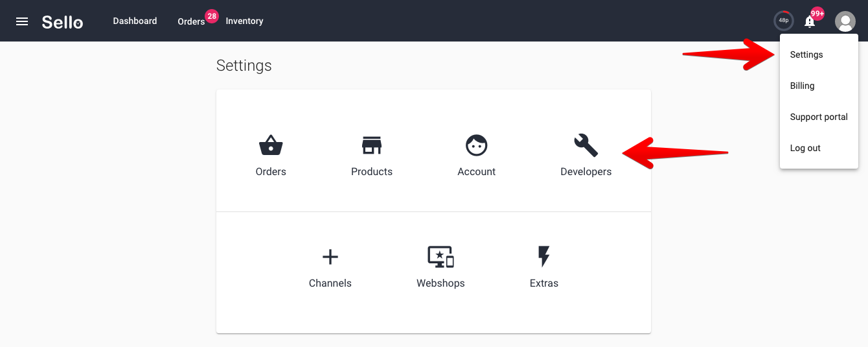Select the Account face icon
The image size is (868, 347).
pos(477,145)
